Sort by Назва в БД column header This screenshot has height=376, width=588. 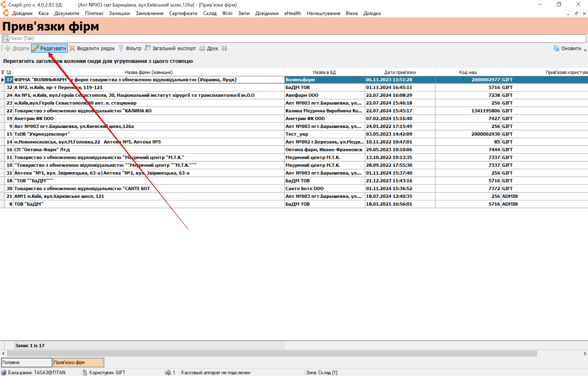click(324, 72)
